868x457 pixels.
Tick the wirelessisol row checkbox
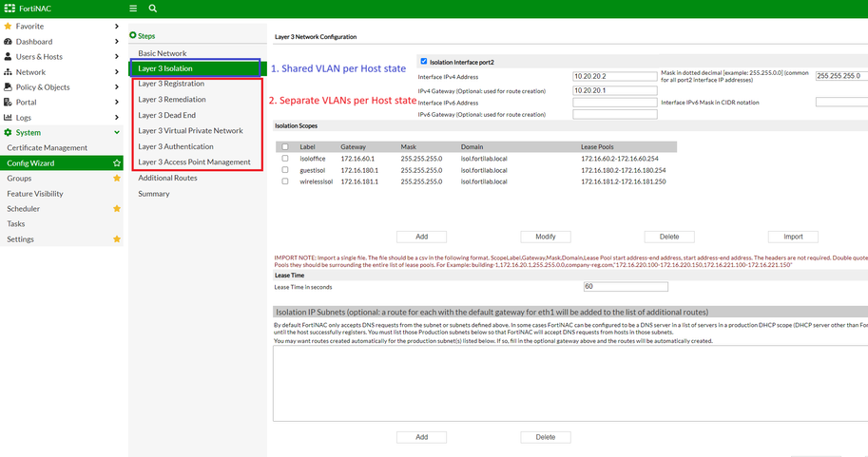coord(285,181)
